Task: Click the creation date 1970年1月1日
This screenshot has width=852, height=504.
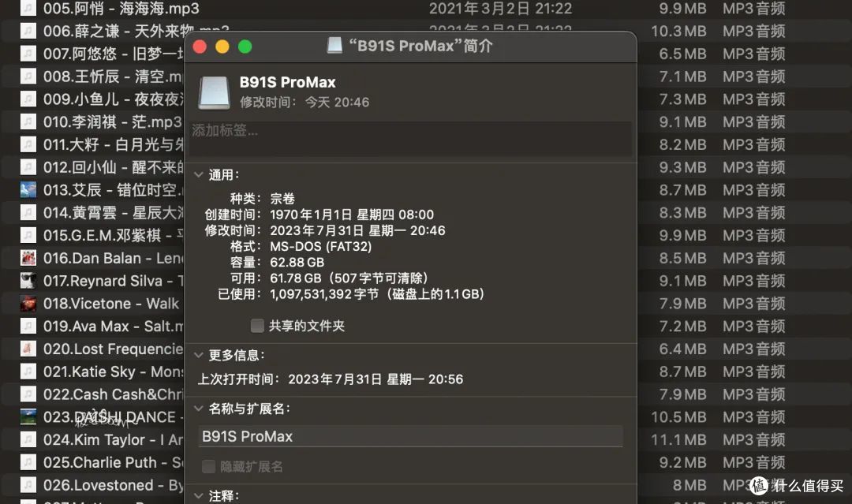Action: coord(311,215)
